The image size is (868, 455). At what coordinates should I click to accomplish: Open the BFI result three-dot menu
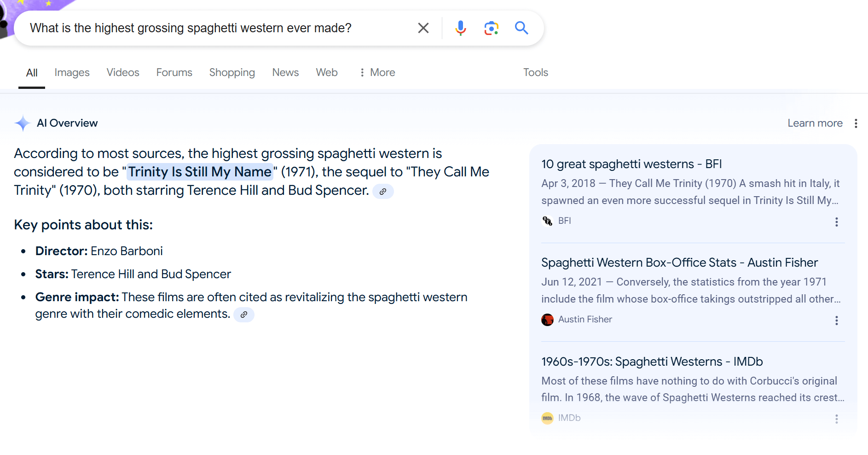click(836, 222)
